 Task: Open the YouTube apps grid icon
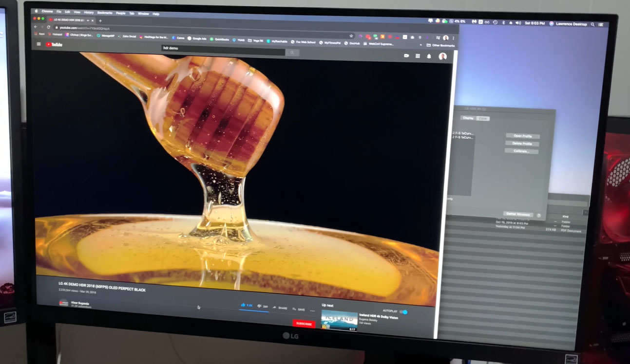coord(418,56)
